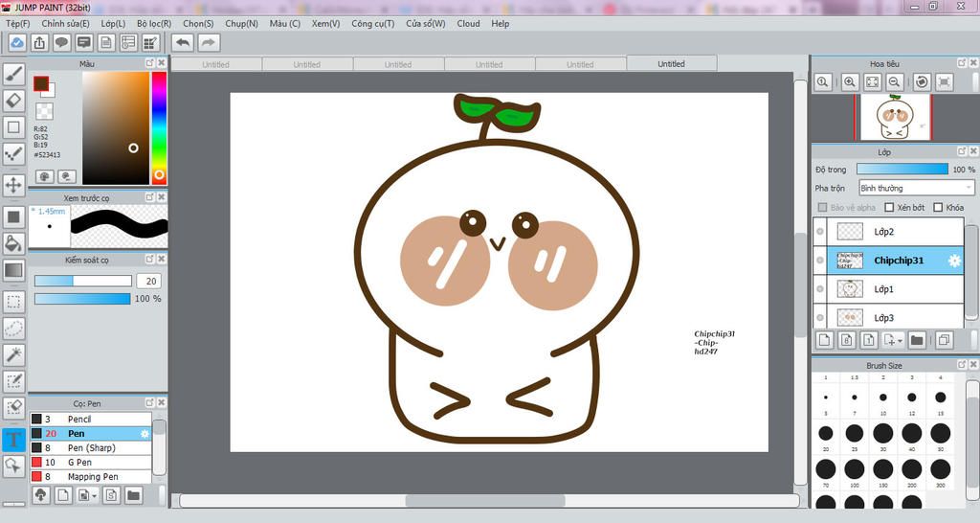
Task: Open the Cloud menu
Action: pos(468,23)
